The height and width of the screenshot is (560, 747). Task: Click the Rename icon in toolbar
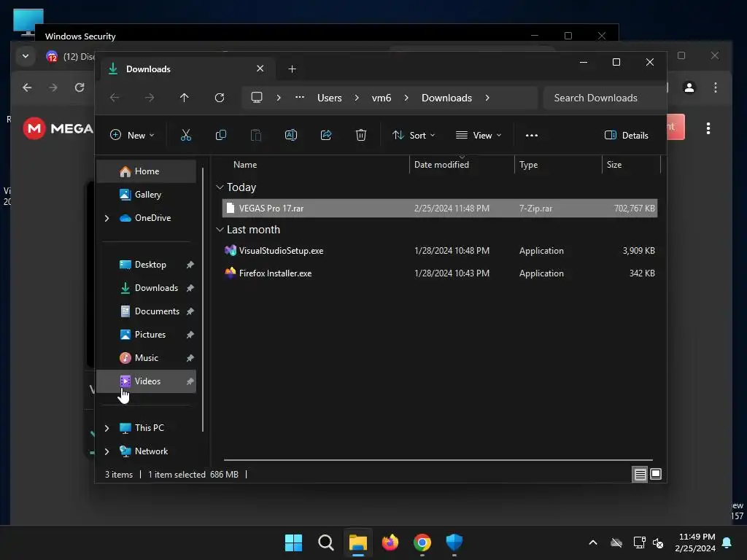tap(290, 135)
